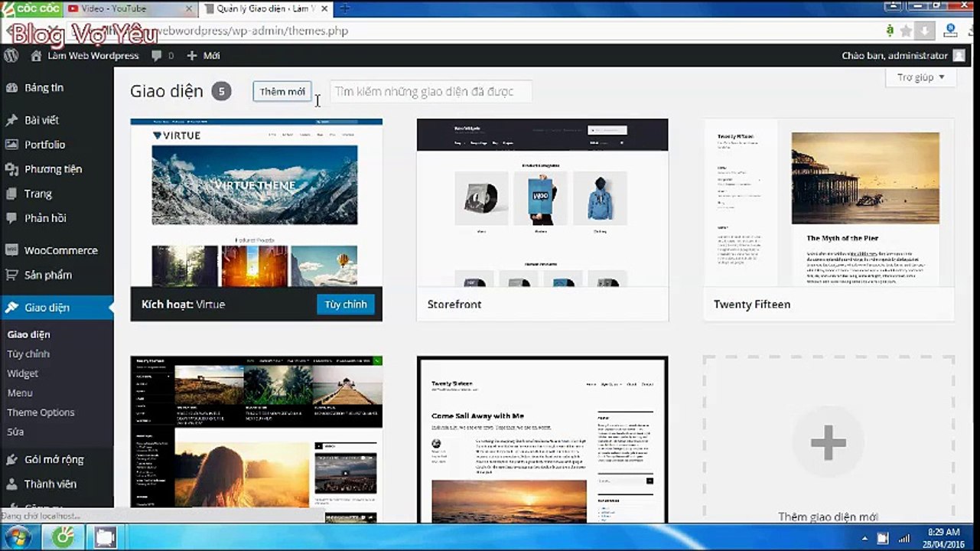This screenshot has width=980, height=551.
Task: Click the browser download arrow icon
Action: click(x=924, y=31)
